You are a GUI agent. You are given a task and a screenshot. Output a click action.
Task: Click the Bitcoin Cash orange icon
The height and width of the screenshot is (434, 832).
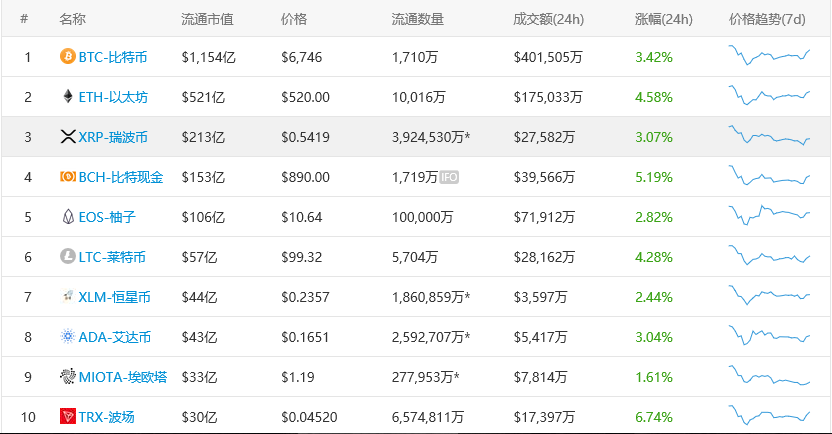click(68, 177)
